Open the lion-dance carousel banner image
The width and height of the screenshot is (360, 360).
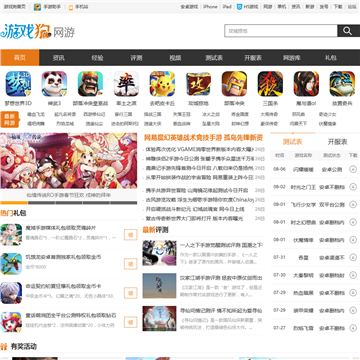(69, 161)
